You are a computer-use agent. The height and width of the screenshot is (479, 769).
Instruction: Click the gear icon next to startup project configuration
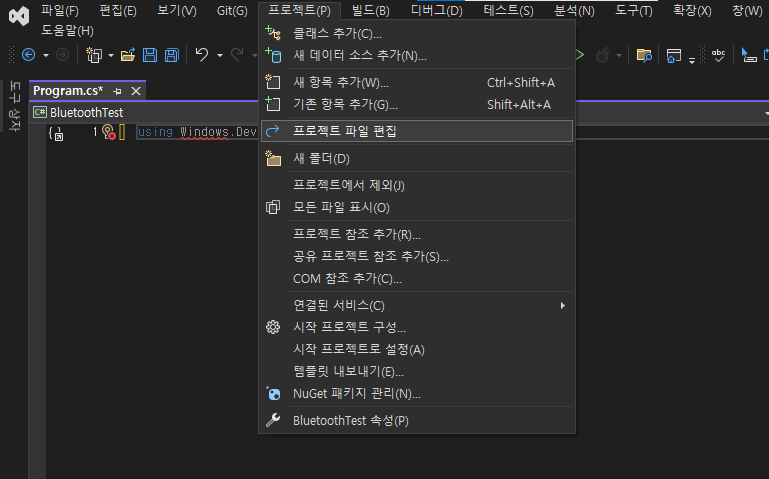pos(273,327)
